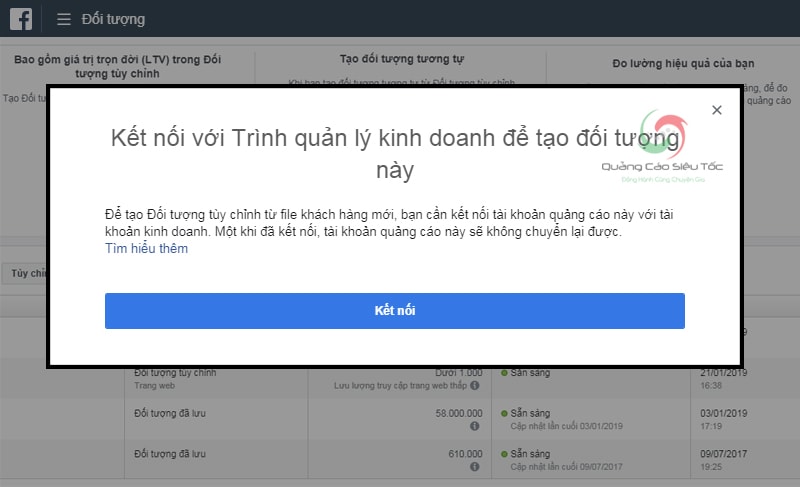The width and height of the screenshot is (800, 487).
Task: Click the blue Kết nối button
Action: click(394, 311)
